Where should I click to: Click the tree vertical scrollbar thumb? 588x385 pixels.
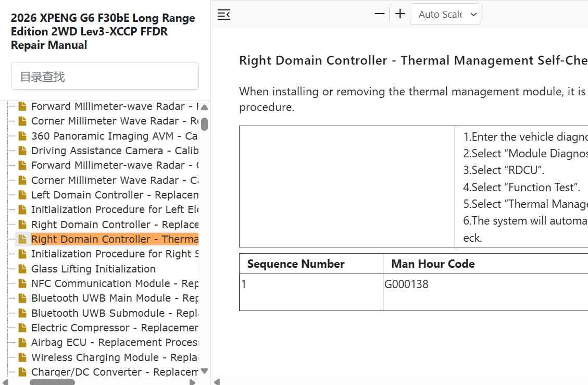pyautogui.click(x=204, y=124)
